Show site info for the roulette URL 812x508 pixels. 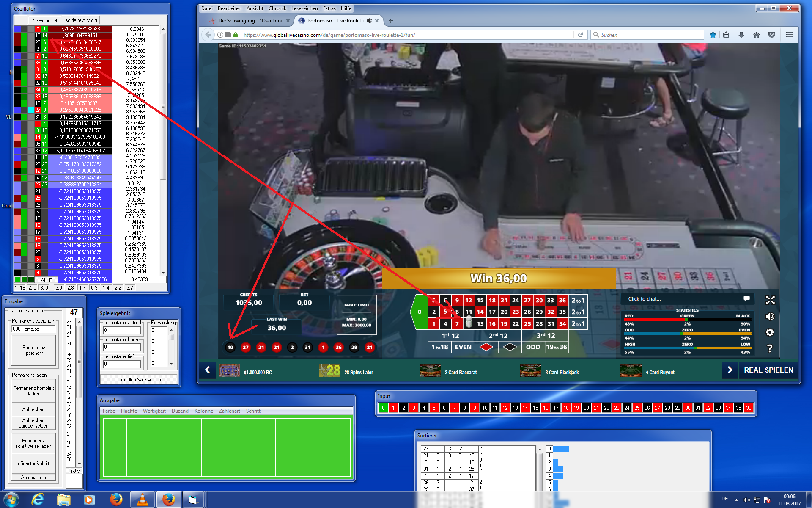pos(220,35)
